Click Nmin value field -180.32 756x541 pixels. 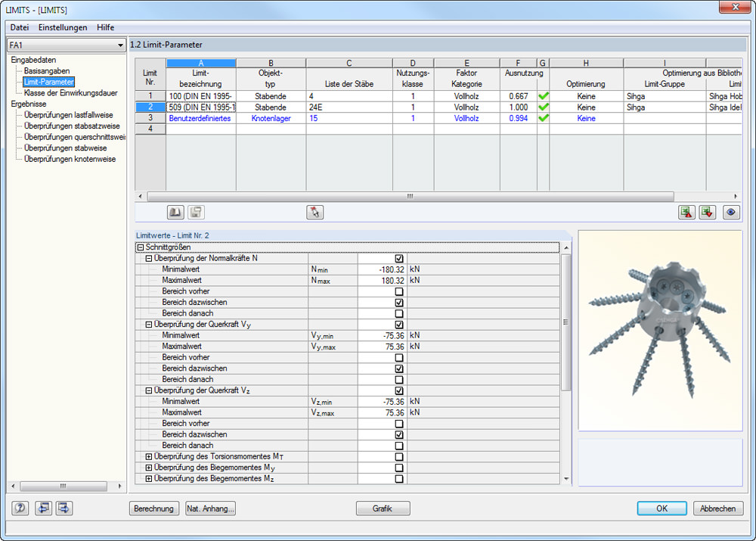click(382, 270)
